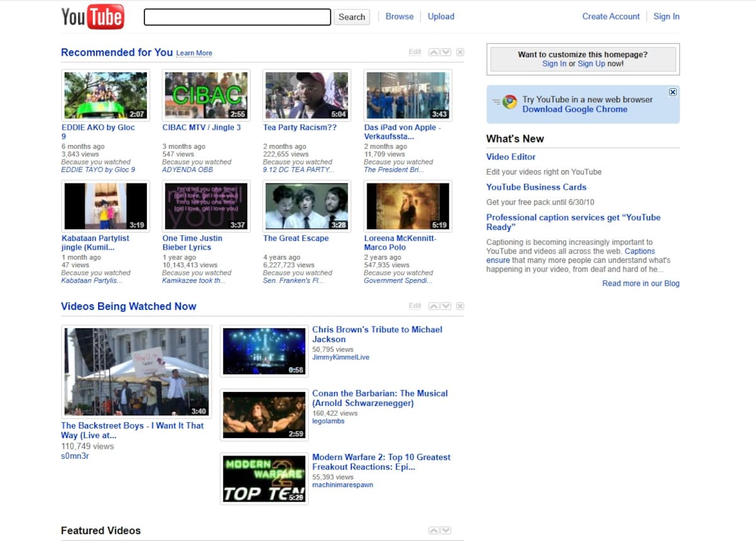Click 9.12 DC TEA PARTY watched link
This screenshot has height=542, width=756.
click(x=299, y=170)
